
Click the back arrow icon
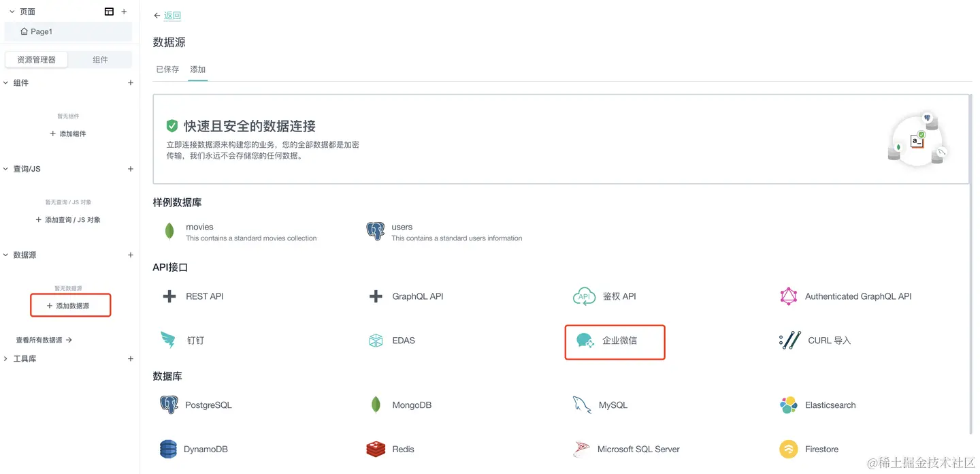[157, 16]
